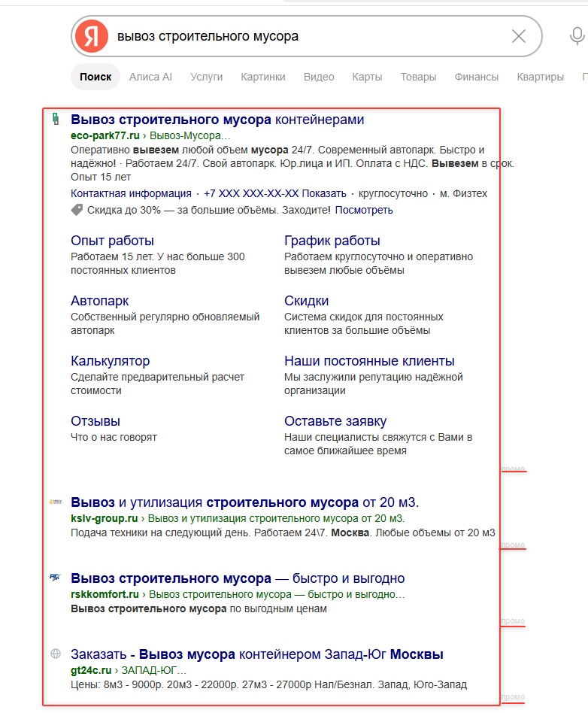The image size is (588, 713).
Task: Click the discount tag icon
Action: click(x=77, y=210)
